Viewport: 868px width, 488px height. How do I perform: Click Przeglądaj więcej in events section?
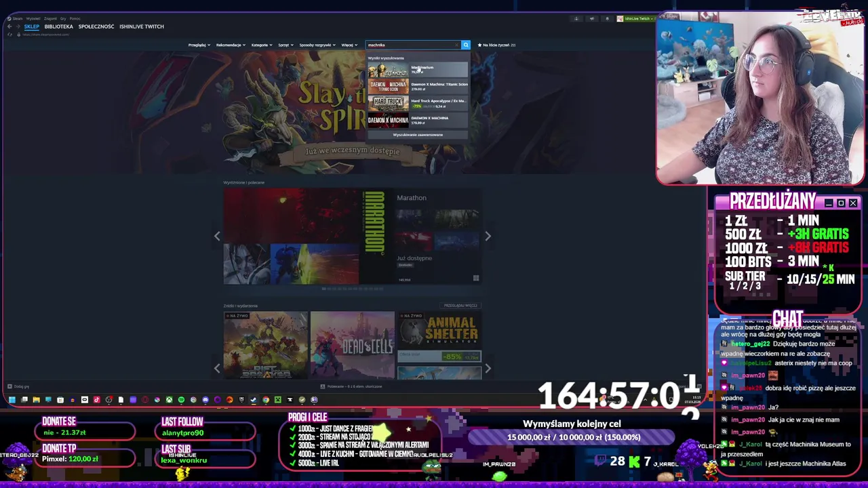point(461,306)
